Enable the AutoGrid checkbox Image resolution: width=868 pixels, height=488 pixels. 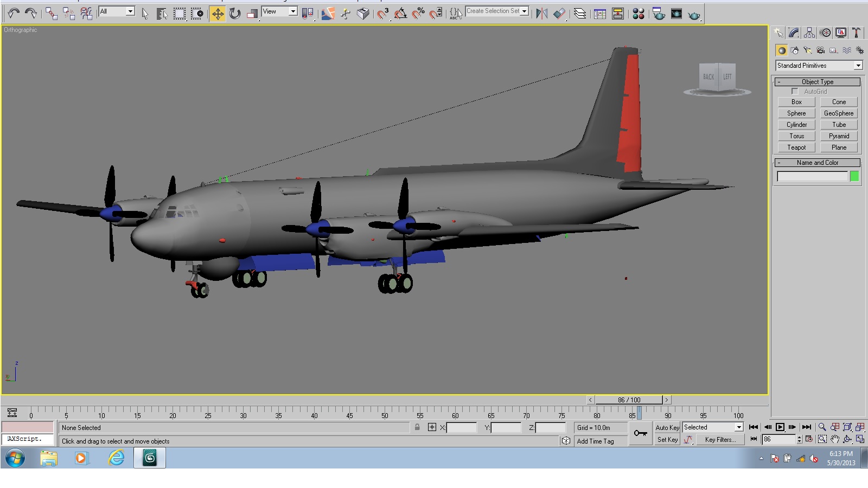point(795,91)
